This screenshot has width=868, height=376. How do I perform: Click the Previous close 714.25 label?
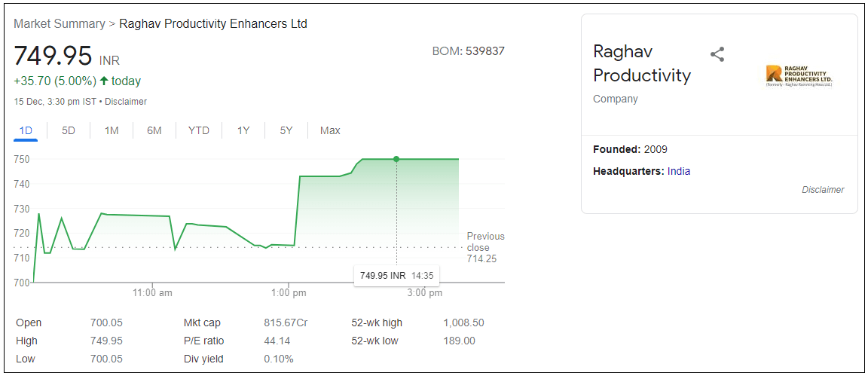pyautogui.click(x=485, y=248)
